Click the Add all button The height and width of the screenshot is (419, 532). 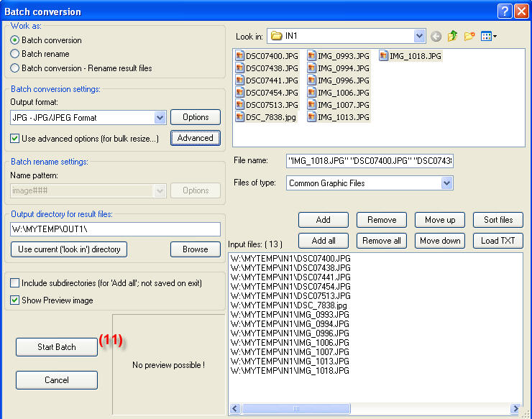click(324, 241)
